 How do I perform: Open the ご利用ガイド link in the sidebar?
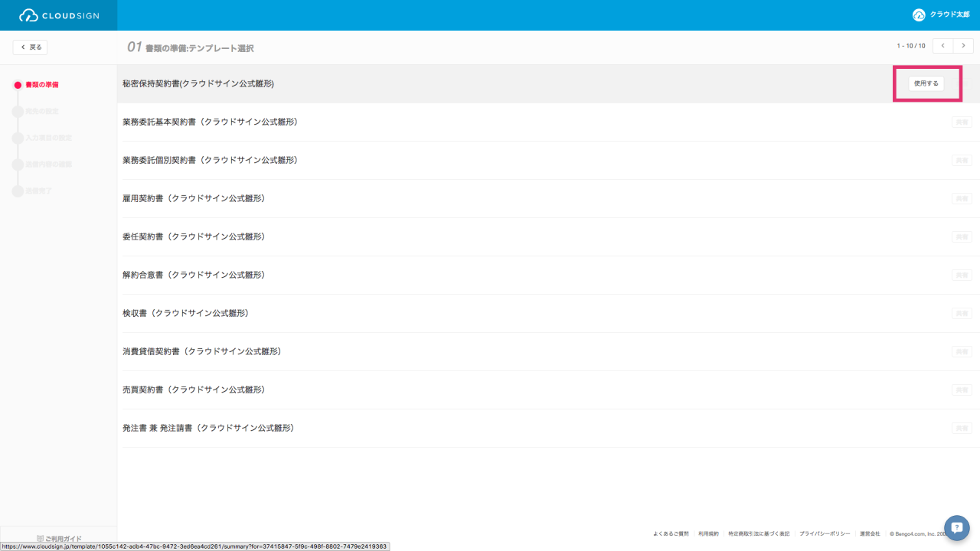pos(59,539)
